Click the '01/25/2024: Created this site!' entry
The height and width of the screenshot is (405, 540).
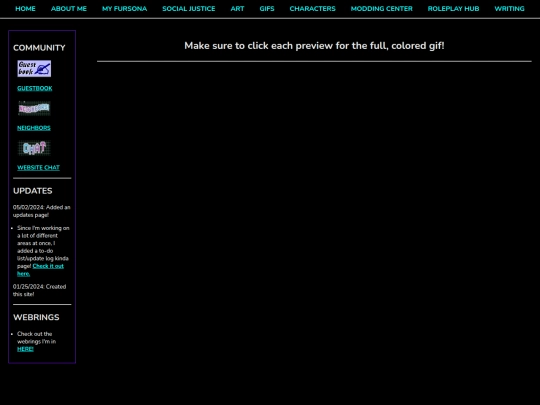click(x=40, y=290)
